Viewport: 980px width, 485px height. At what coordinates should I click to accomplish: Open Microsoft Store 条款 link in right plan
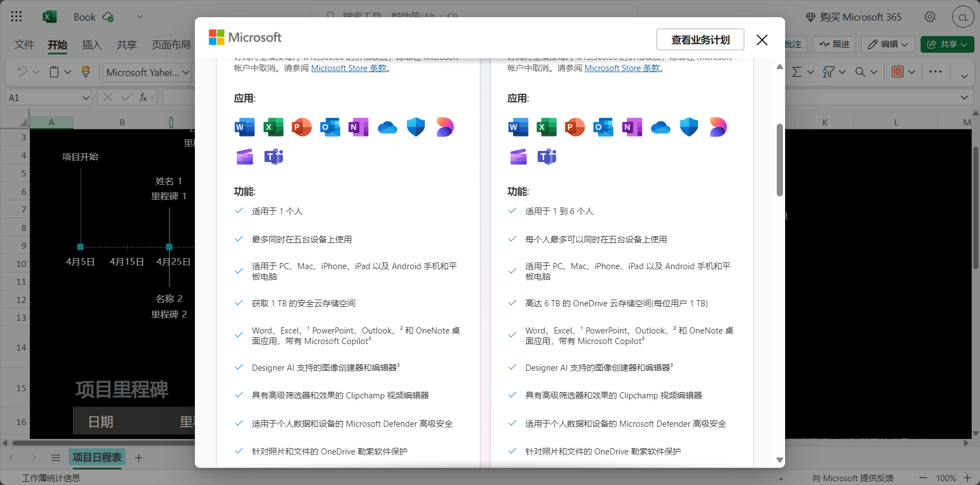click(622, 68)
